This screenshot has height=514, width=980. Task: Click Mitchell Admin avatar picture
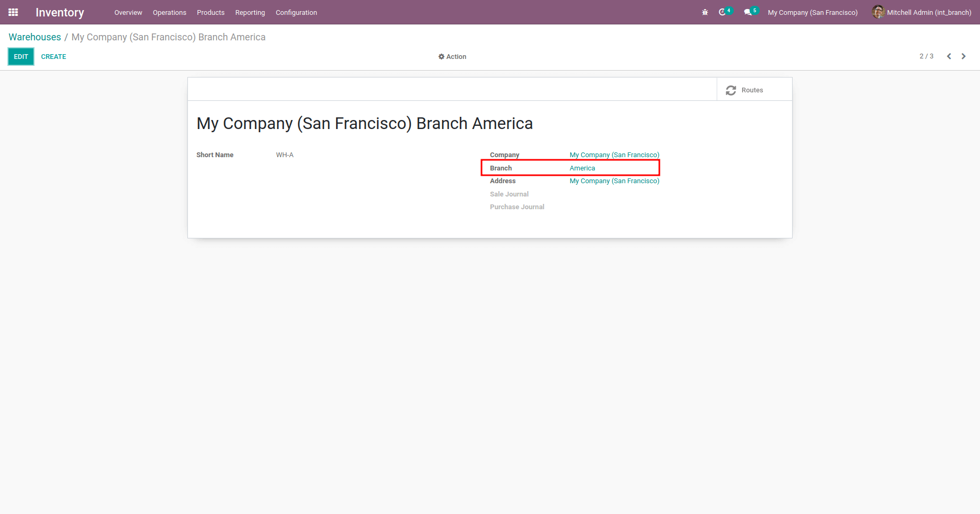[878, 12]
